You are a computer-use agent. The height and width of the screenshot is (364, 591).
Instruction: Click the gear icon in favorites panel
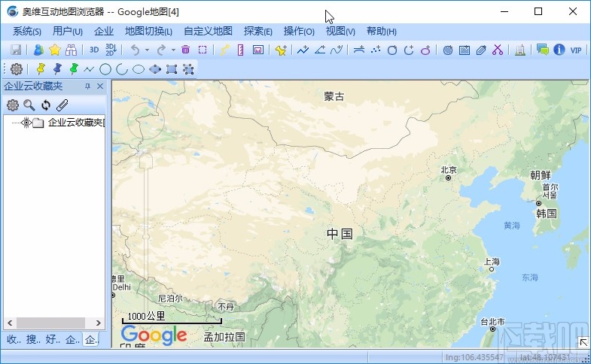pos(13,105)
